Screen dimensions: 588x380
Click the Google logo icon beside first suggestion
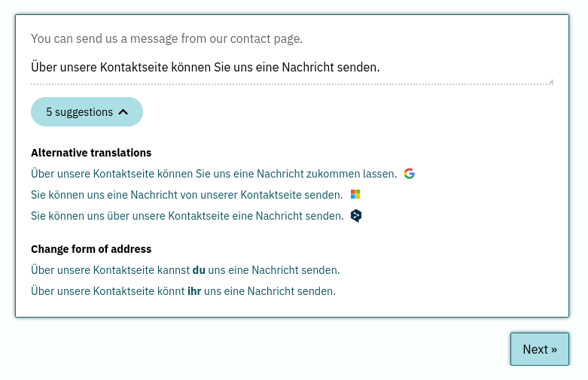[409, 174]
